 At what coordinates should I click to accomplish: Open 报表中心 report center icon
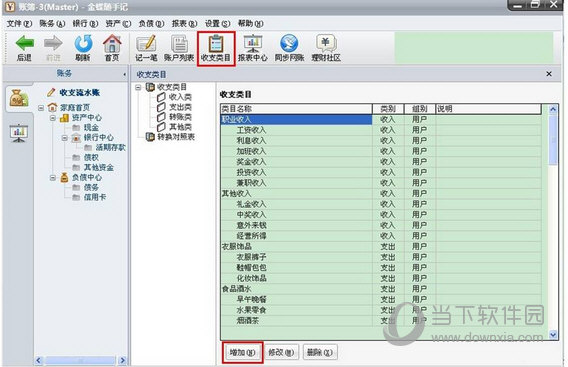pyautogui.click(x=253, y=43)
